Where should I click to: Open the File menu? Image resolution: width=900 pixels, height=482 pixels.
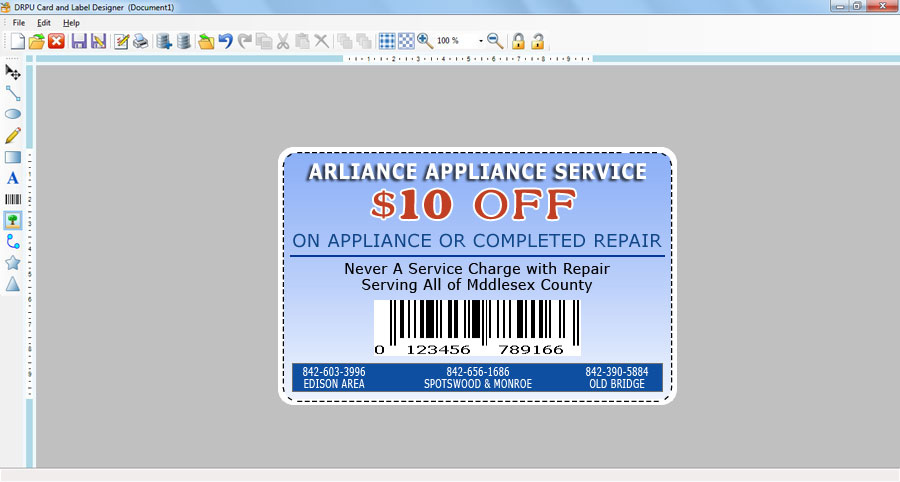pos(19,23)
